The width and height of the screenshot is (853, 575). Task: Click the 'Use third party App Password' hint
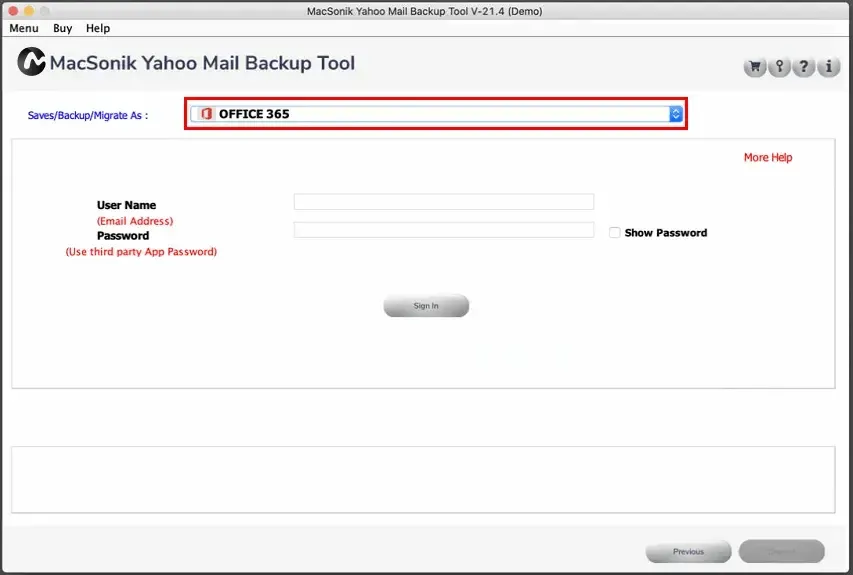coord(141,252)
